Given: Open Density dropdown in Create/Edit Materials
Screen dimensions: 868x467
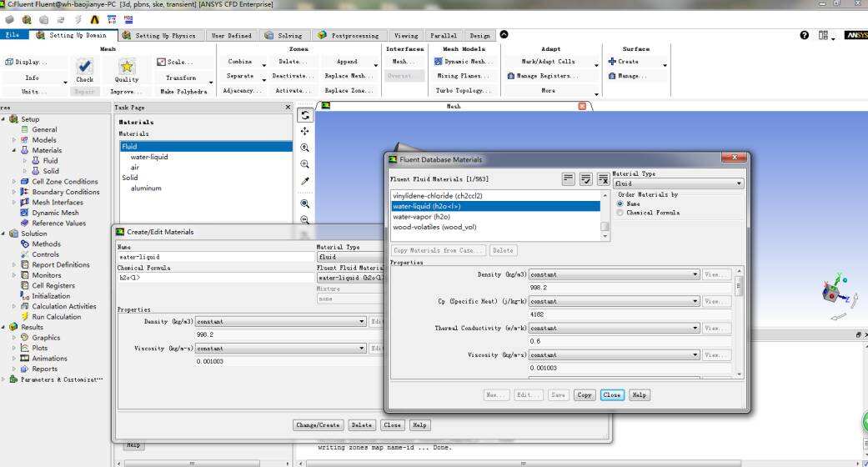Looking at the screenshot, I should click(x=281, y=321).
